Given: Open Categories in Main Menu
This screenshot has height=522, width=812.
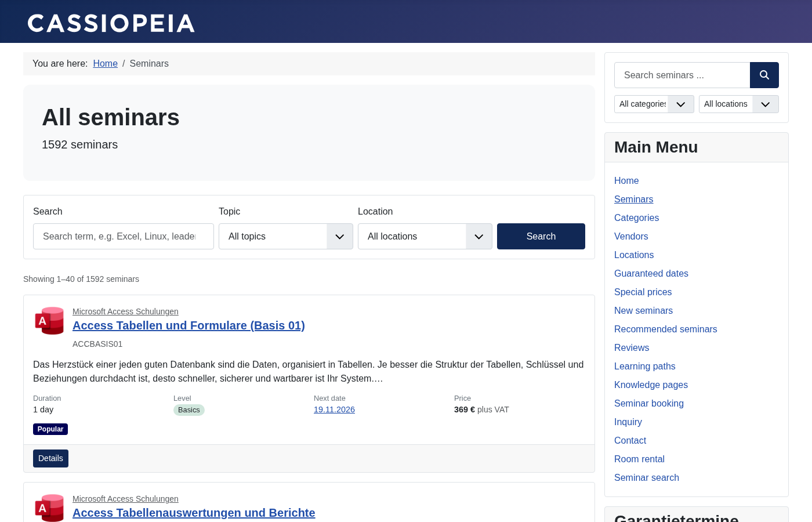Looking at the screenshot, I should (636, 218).
